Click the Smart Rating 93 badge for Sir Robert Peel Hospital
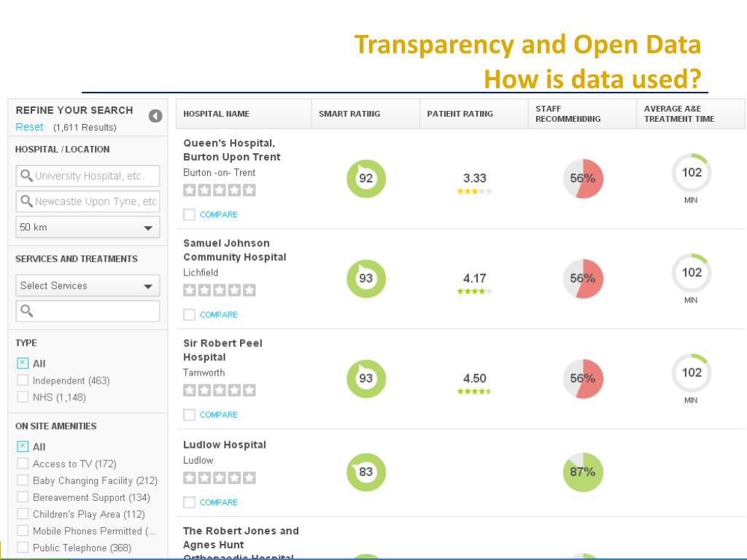This screenshot has width=747, height=560. [366, 378]
